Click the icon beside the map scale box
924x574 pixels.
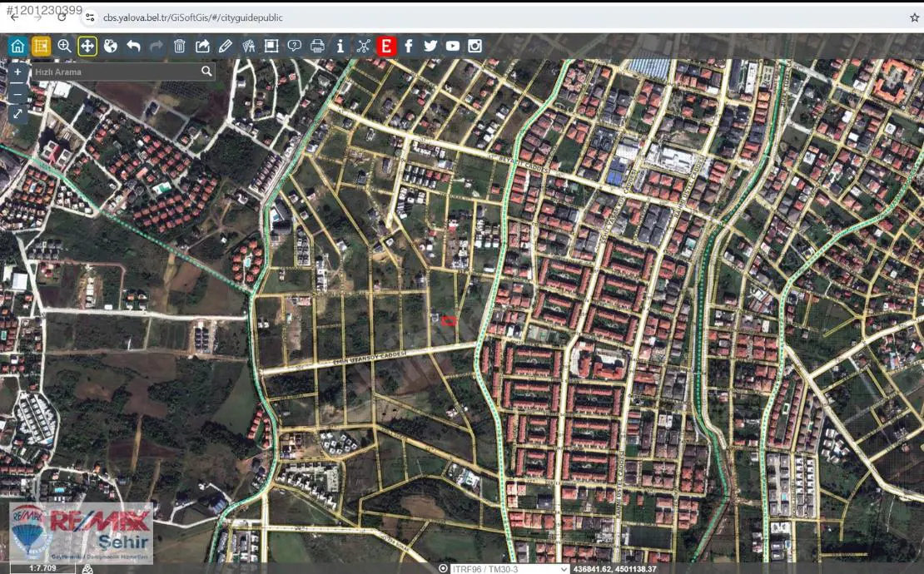click(87, 569)
